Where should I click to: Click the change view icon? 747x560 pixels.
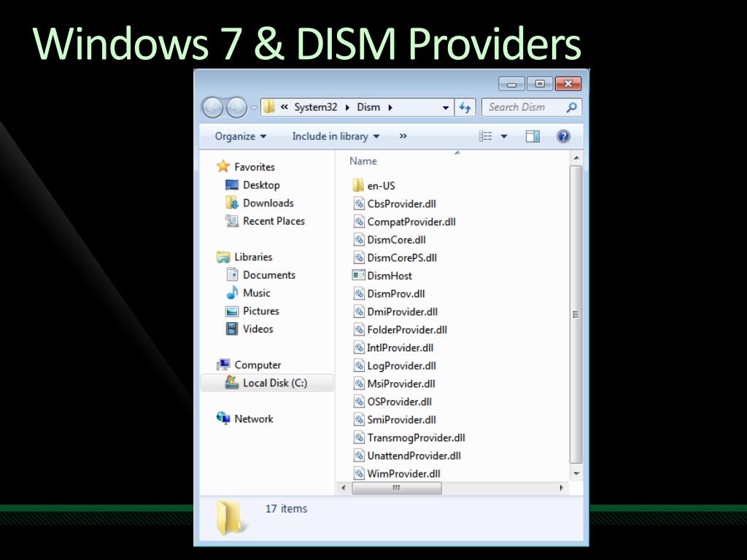[485, 136]
